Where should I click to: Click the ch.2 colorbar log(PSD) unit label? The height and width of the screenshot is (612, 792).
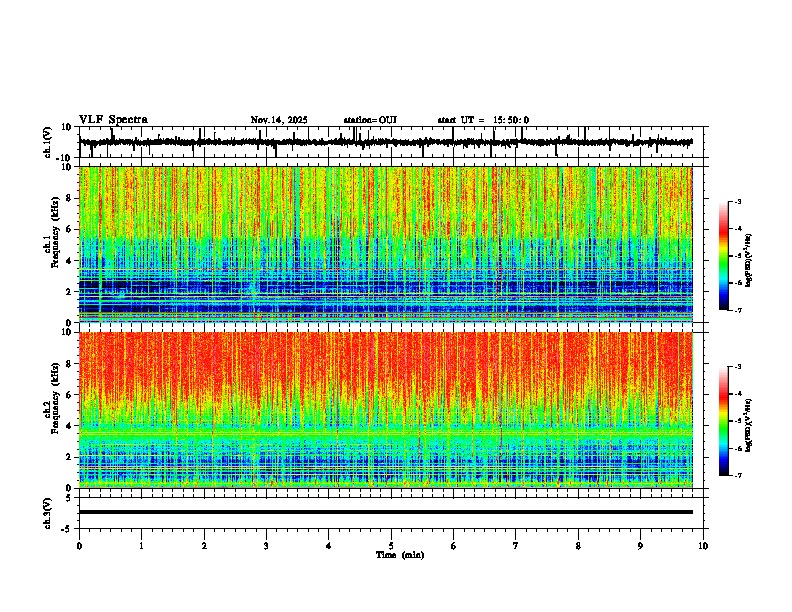tap(748, 426)
